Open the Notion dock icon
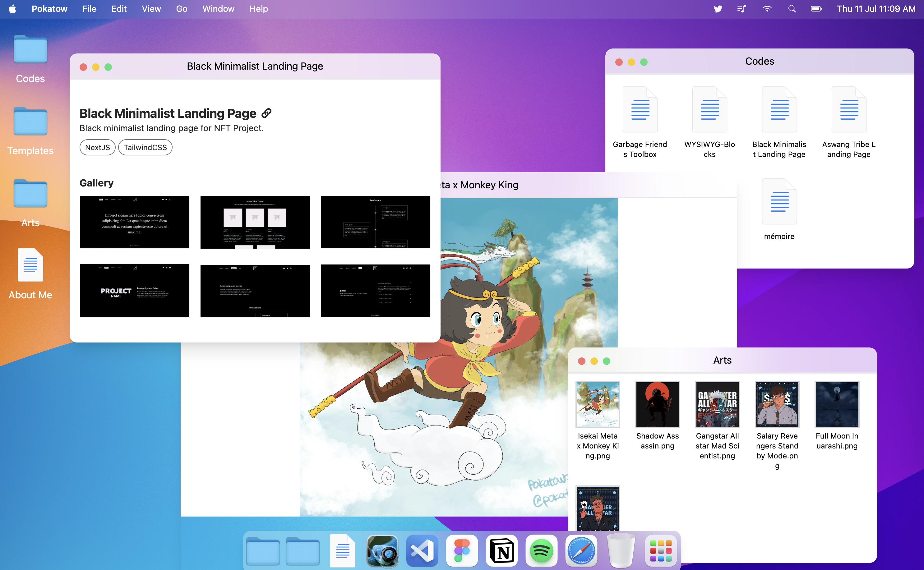This screenshot has height=570, width=924. [x=501, y=551]
